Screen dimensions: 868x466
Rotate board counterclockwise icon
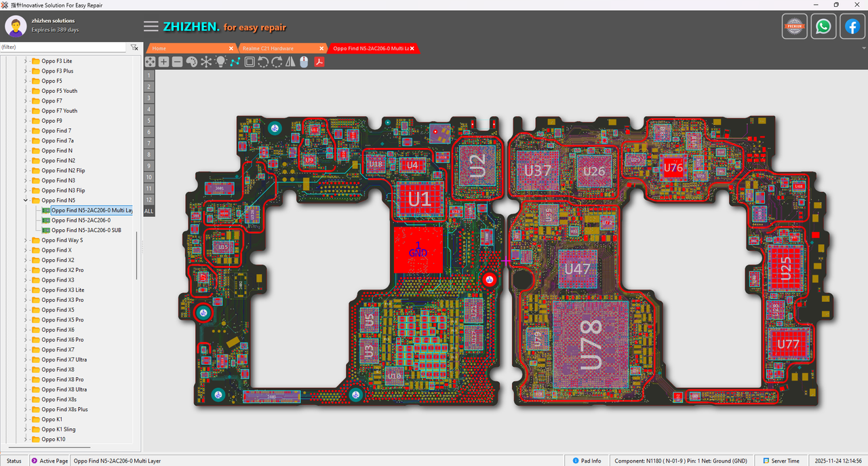click(x=263, y=62)
